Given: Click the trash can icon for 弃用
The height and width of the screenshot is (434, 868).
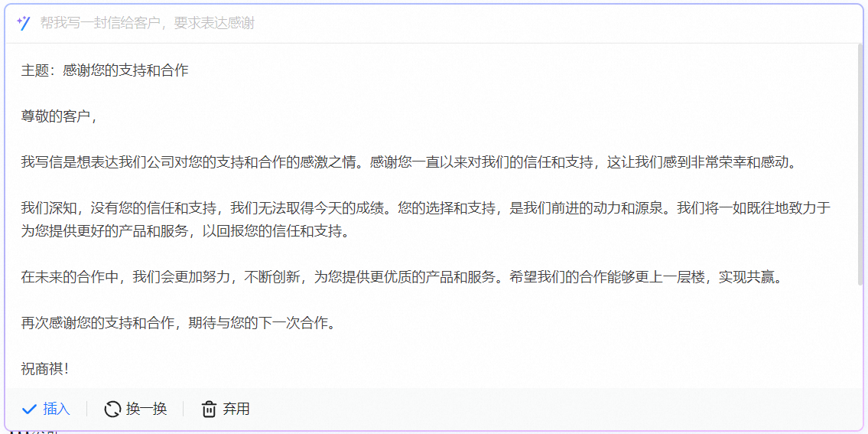Looking at the screenshot, I should click(209, 410).
